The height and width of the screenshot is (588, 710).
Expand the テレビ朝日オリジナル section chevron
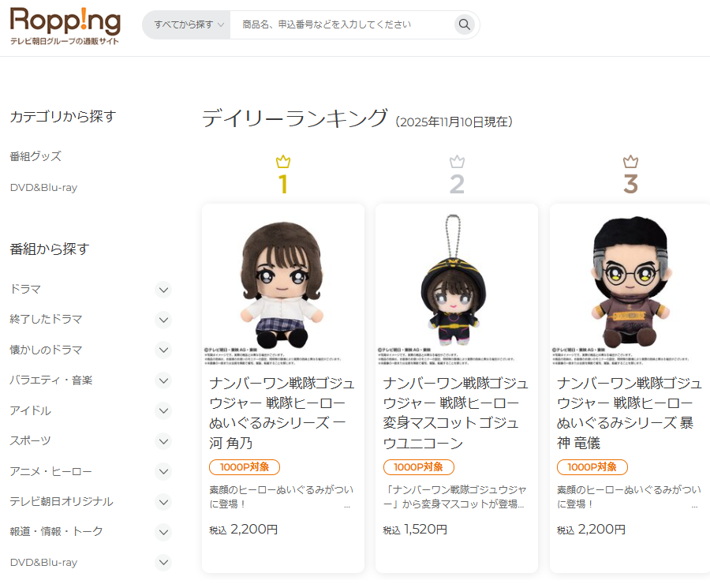click(163, 502)
